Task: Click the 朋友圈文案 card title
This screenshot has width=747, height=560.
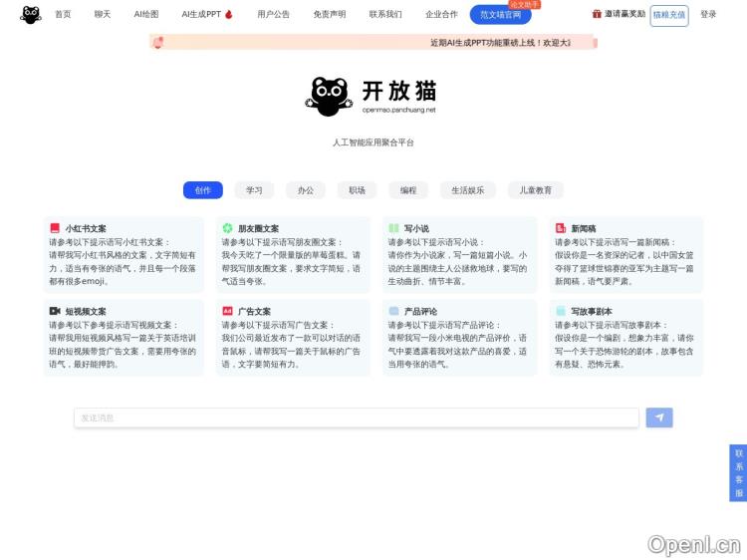Action: (x=259, y=228)
